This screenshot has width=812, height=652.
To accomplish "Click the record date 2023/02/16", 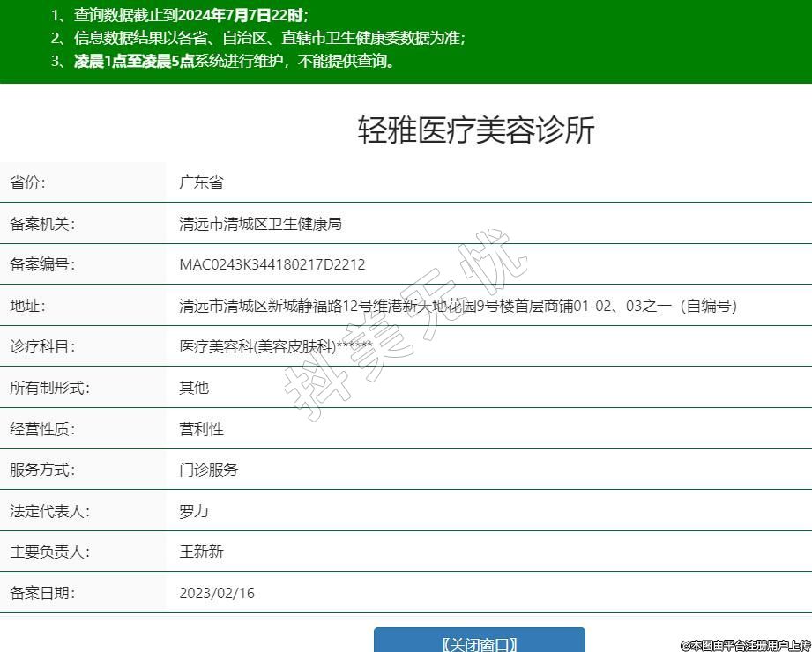I will coord(216,593).
